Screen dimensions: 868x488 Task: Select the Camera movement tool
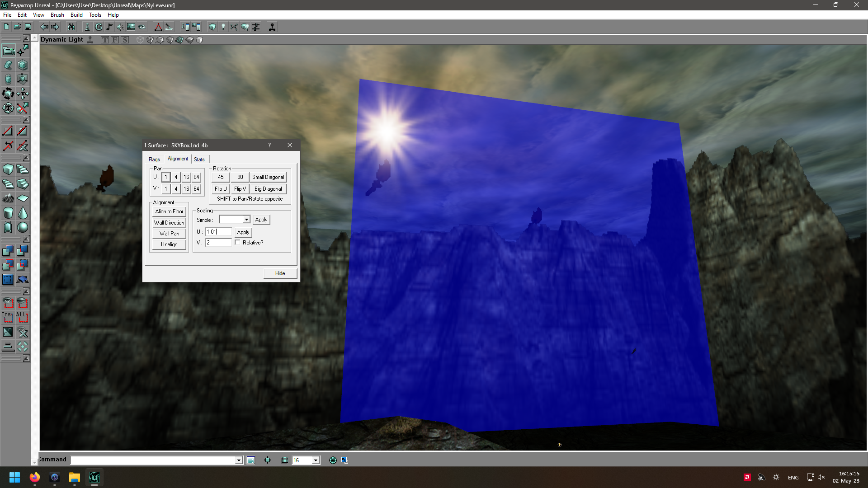8,51
